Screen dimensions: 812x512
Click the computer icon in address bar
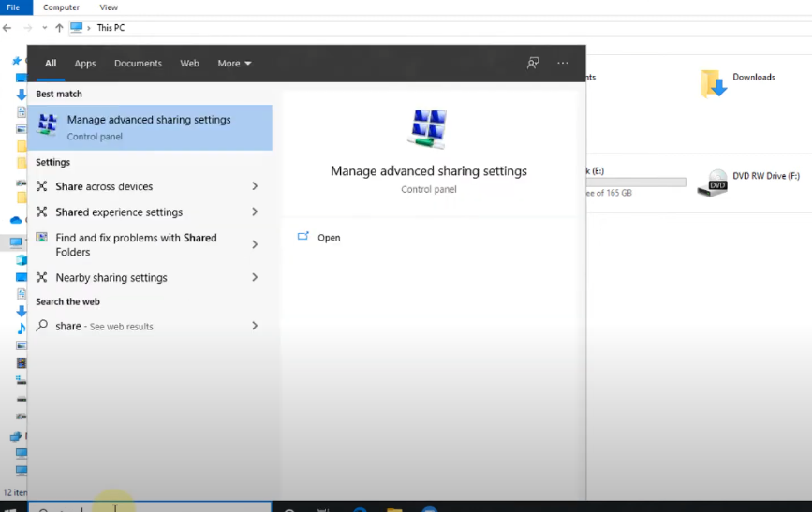(76, 27)
